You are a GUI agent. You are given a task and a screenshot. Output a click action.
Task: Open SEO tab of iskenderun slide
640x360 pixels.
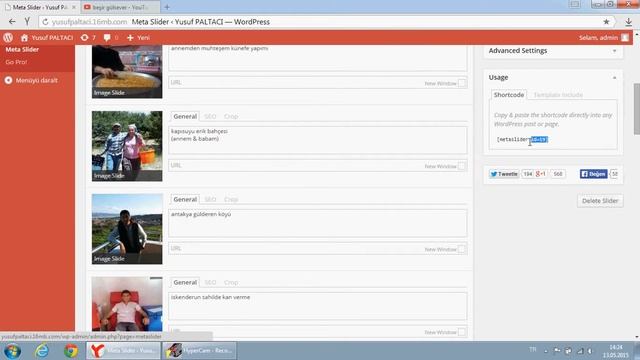210,282
